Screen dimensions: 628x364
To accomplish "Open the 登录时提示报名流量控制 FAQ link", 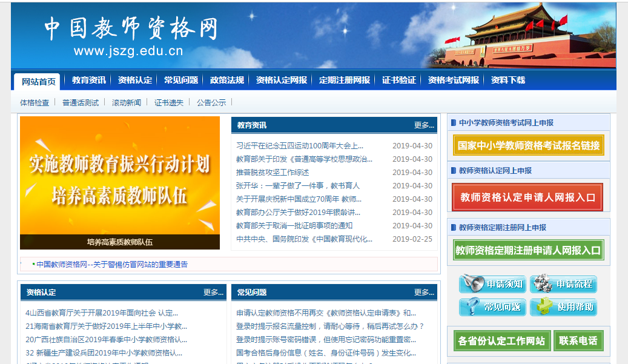I will pyautogui.click(x=330, y=326).
